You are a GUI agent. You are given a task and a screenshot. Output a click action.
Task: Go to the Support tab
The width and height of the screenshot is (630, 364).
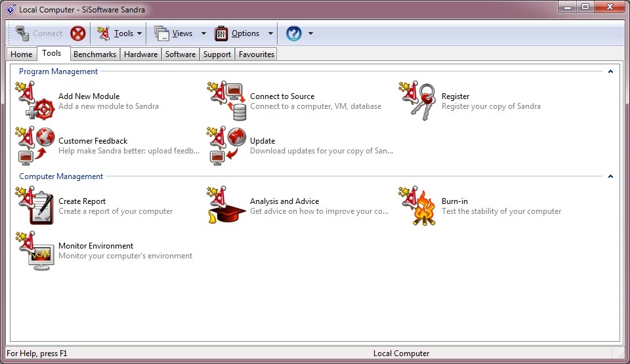pos(217,54)
